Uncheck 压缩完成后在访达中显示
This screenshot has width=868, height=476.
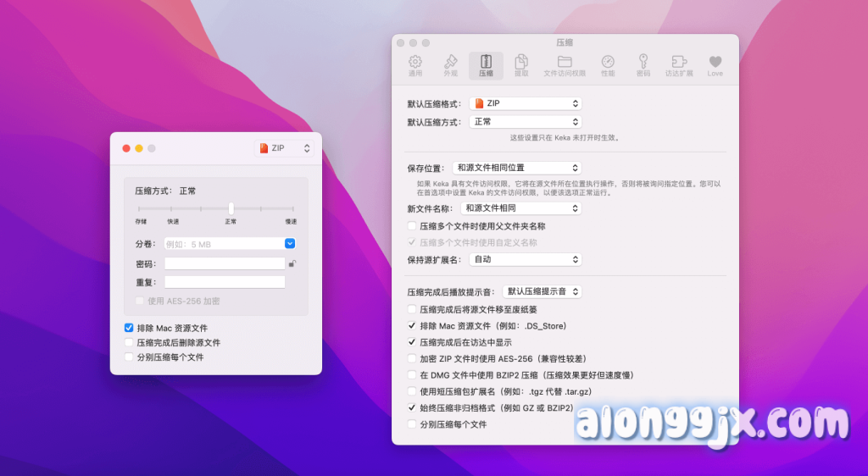click(x=412, y=342)
